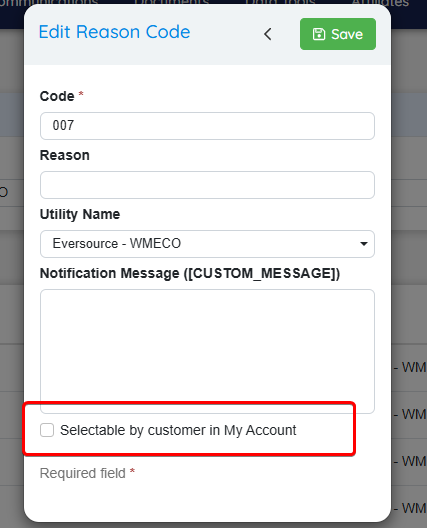Focus the Code field containing 007

tap(207, 126)
